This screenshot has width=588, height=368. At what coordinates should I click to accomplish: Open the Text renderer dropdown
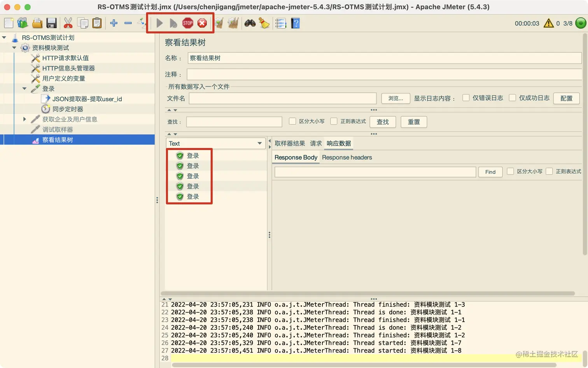pyautogui.click(x=215, y=143)
